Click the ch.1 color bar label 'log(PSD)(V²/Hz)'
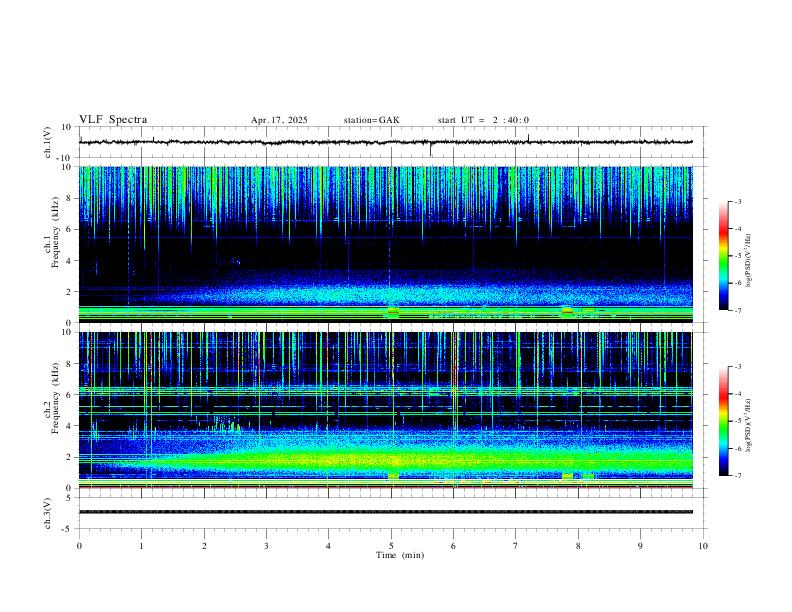 pos(748,260)
